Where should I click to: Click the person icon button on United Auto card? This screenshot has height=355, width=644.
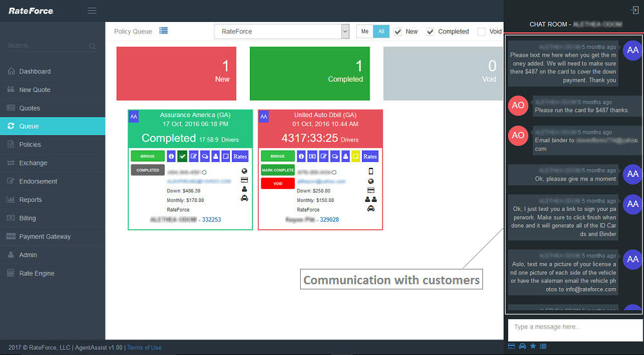click(x=345, y=156)
